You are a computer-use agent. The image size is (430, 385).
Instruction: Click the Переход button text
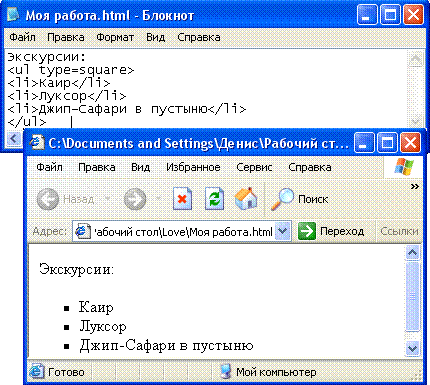click(x=342, y=231)
